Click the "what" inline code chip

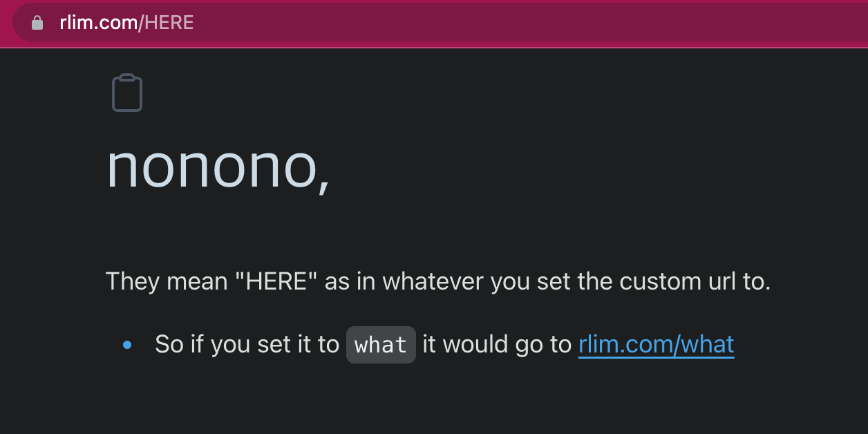point(381,345)
